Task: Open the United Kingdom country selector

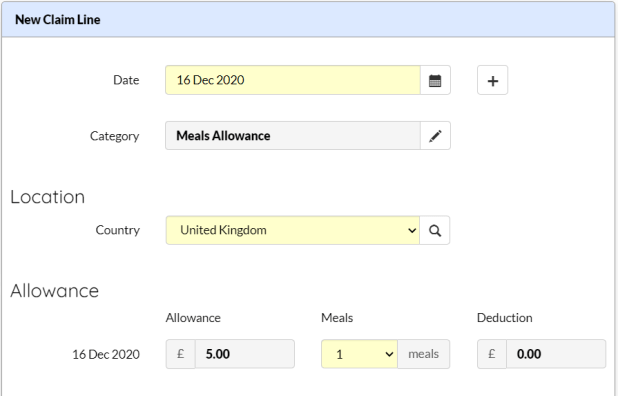Action: click(293, 231)
